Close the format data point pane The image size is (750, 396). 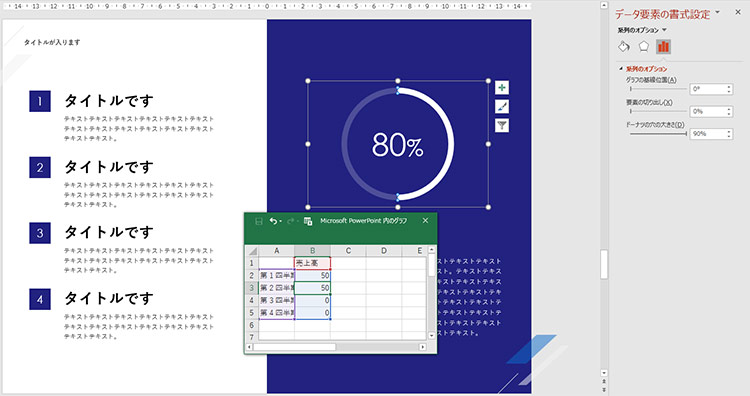738,12
